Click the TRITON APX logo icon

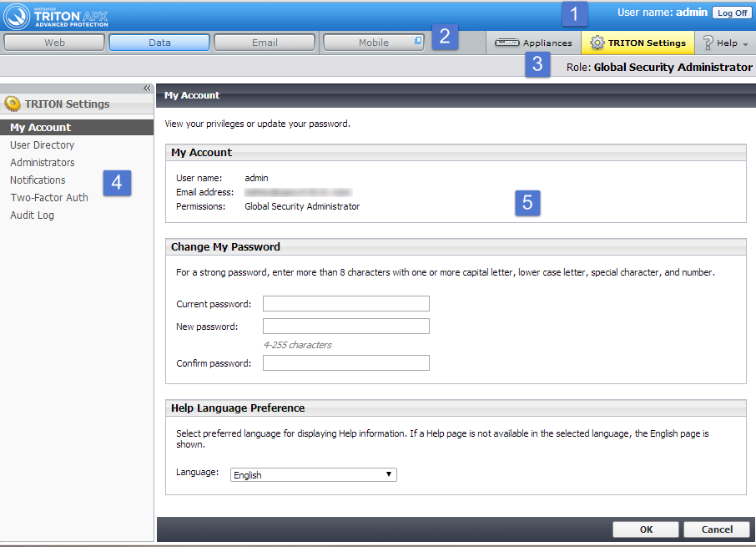[x=17, y=17]
